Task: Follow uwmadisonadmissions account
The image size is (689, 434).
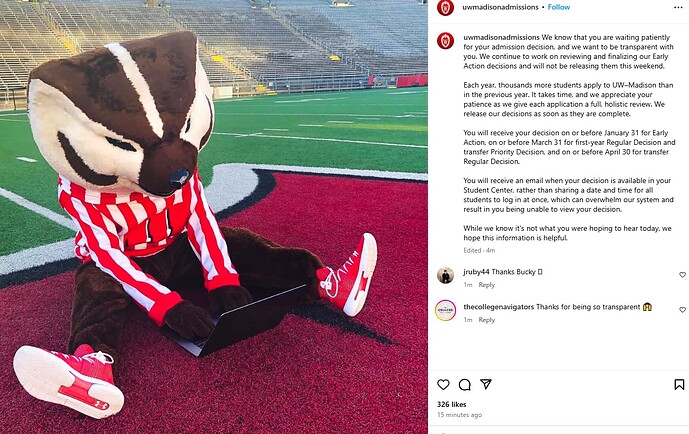Action: 558,7
